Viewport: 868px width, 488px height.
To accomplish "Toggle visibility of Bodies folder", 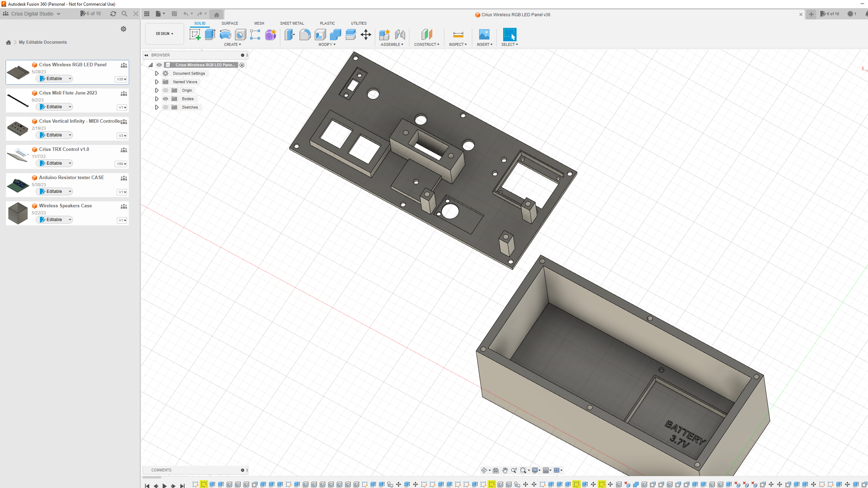I will coord(166,98).
